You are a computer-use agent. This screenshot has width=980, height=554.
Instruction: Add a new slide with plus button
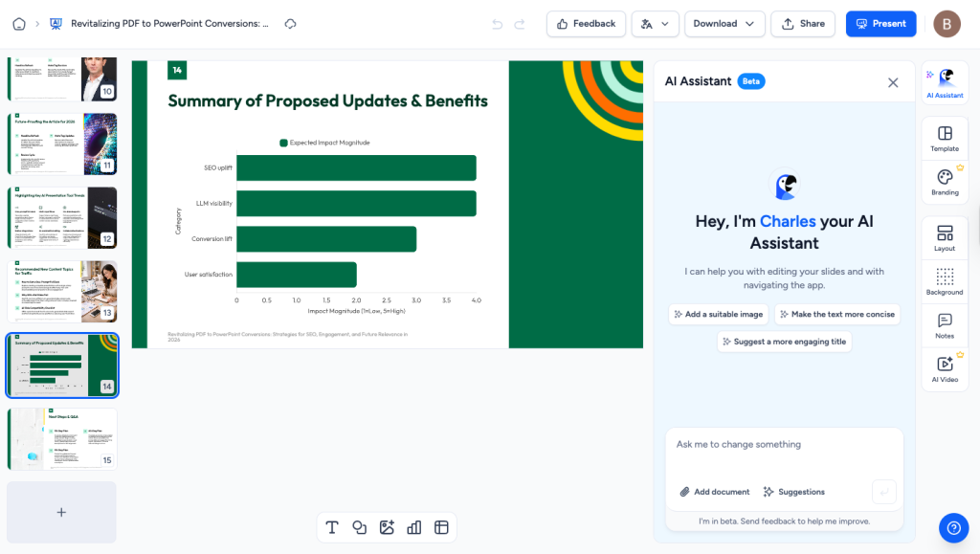pyautogui.click(x=61, y=512)
